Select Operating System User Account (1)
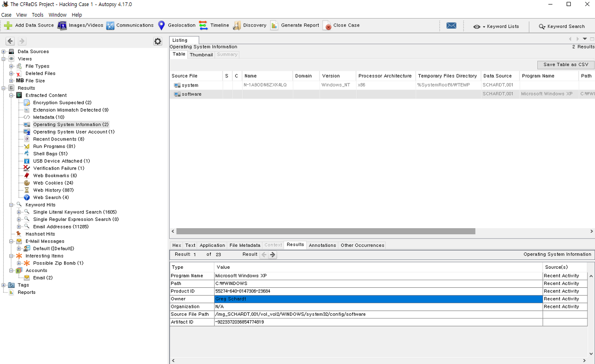Image resolution: width=595 pixels, height=364 pixels. [74, 132]
